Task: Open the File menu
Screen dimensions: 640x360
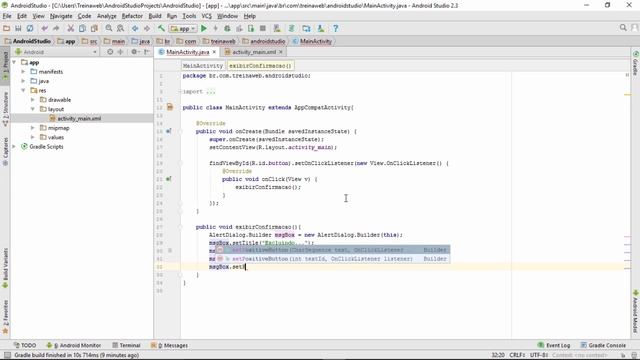Action: tap(7, 16)
